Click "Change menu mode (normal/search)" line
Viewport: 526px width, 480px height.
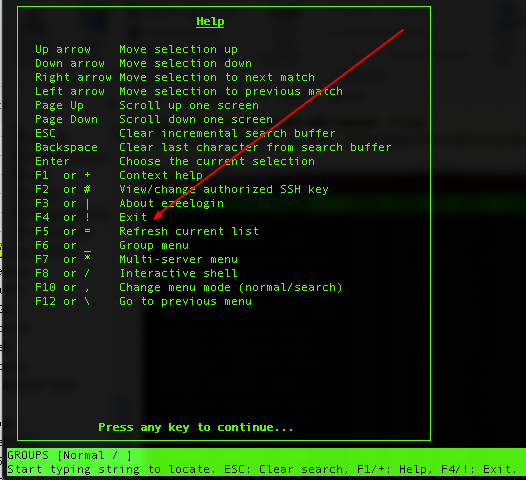pyautogui.click(x=231, y=287)
